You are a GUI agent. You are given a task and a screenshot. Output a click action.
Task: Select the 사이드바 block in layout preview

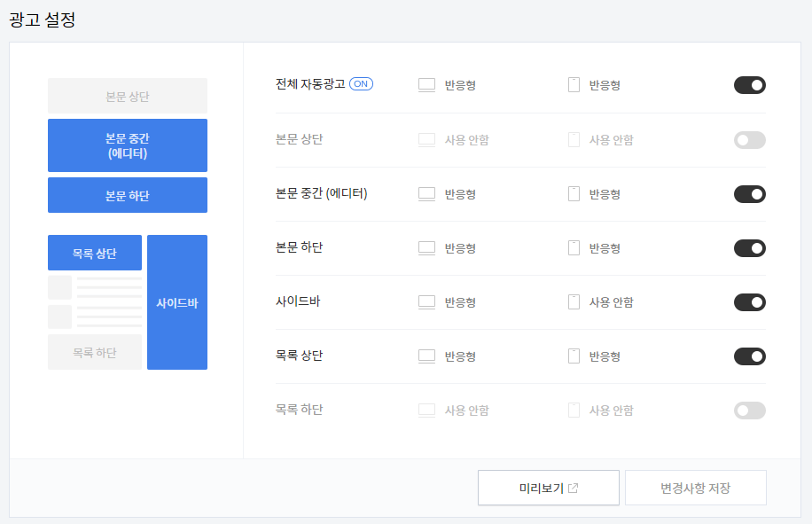(177, 302)
